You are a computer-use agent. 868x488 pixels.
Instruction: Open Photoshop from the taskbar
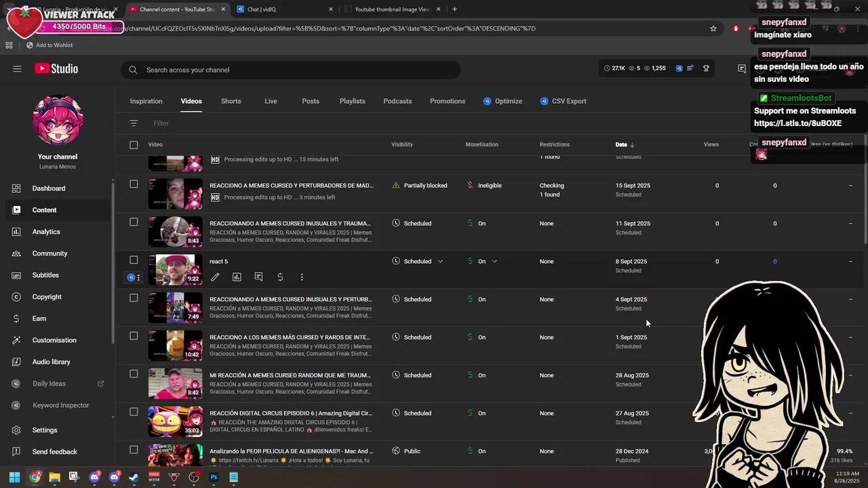coord(214,477)
